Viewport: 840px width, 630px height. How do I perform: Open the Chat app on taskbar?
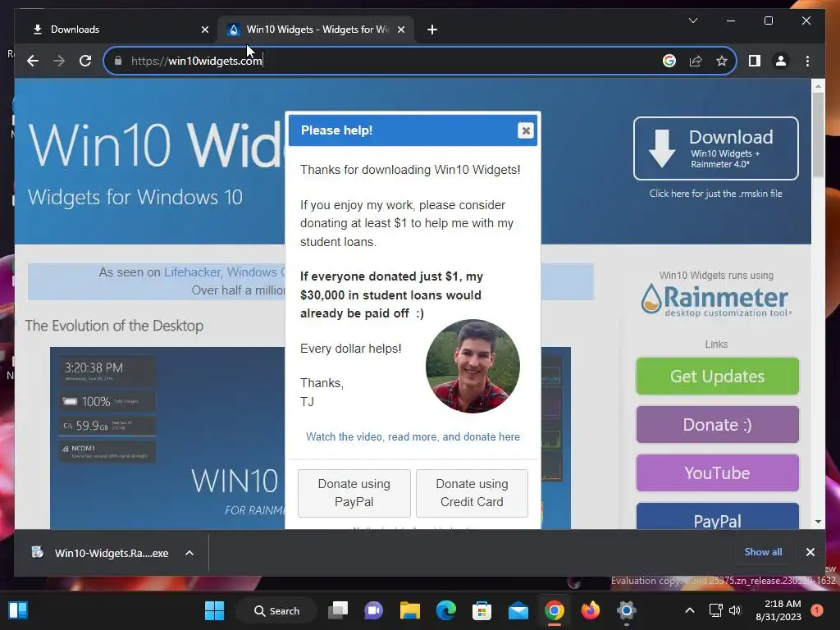(374, 610)
